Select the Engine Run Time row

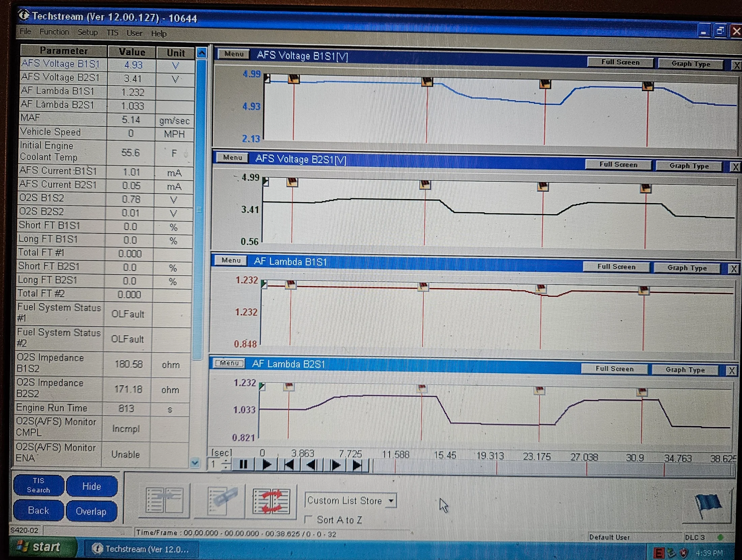pyautogui.click(x=103, y=408)
